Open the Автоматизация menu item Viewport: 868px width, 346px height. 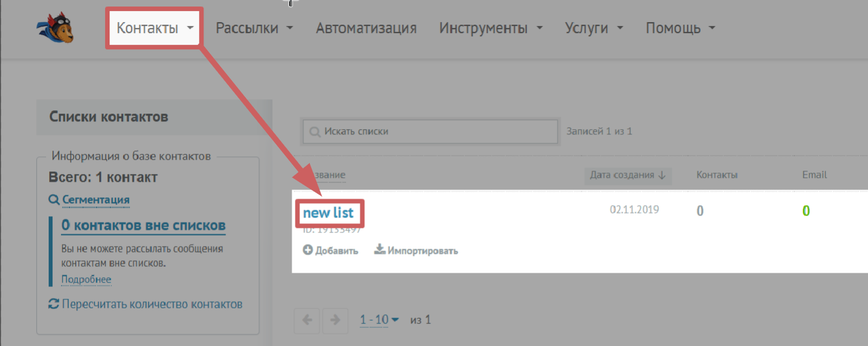tap(366, 28)
